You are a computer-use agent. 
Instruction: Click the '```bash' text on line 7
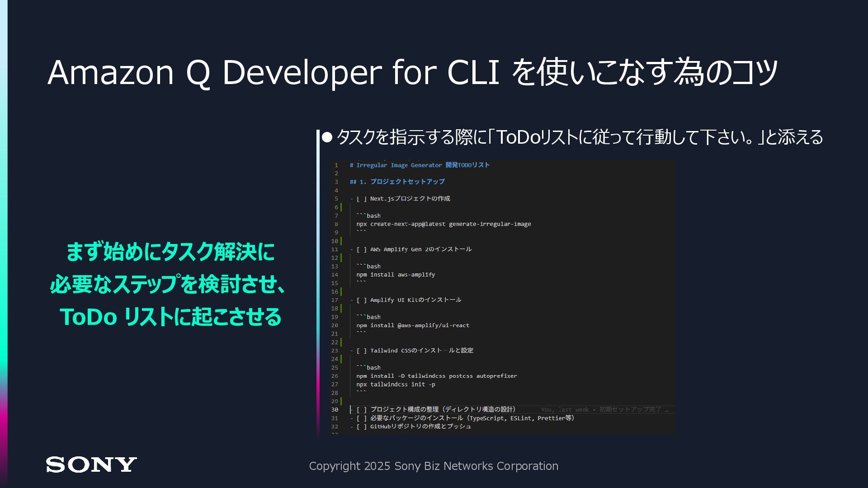368,216
